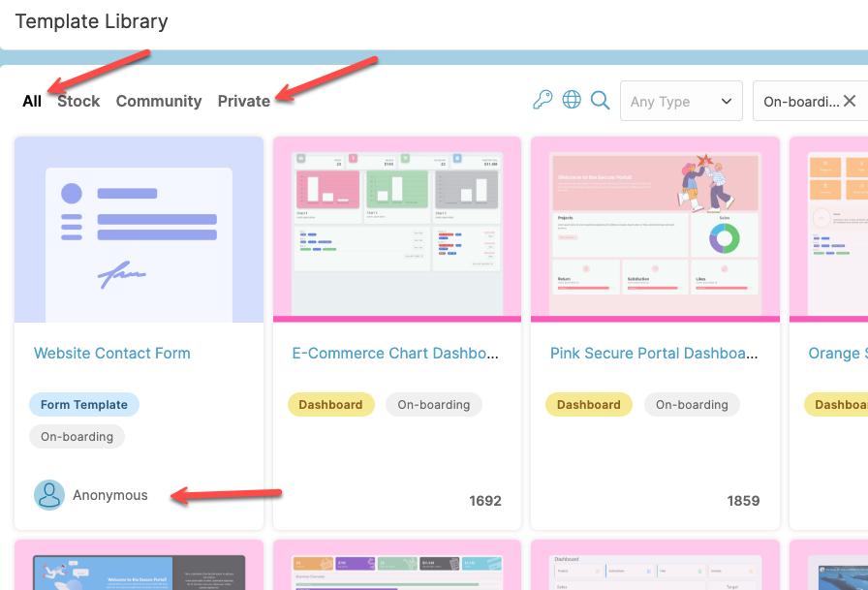The image size is (868, 590).
Task: Click Dashboard tag on Pink Secure Portal card
Action: click(x=589, y=405)
